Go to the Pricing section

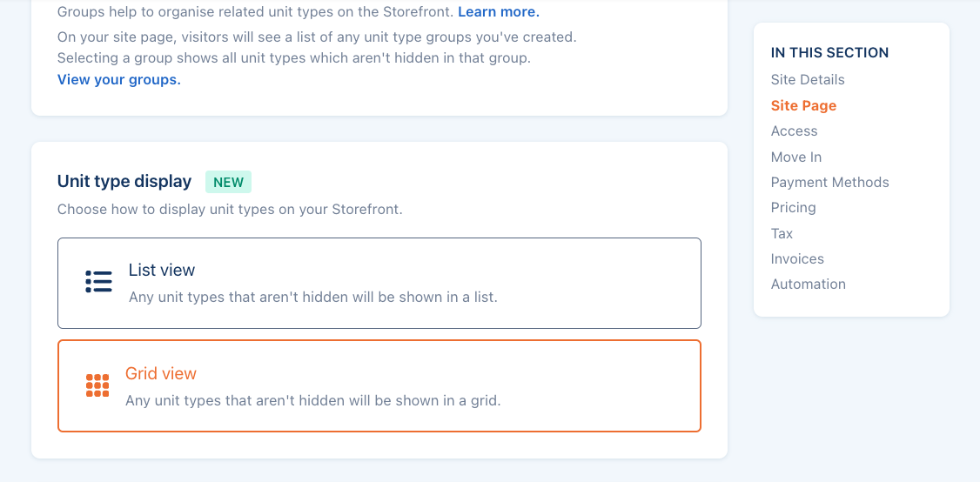pyautogui.click(x=793, y=207)
